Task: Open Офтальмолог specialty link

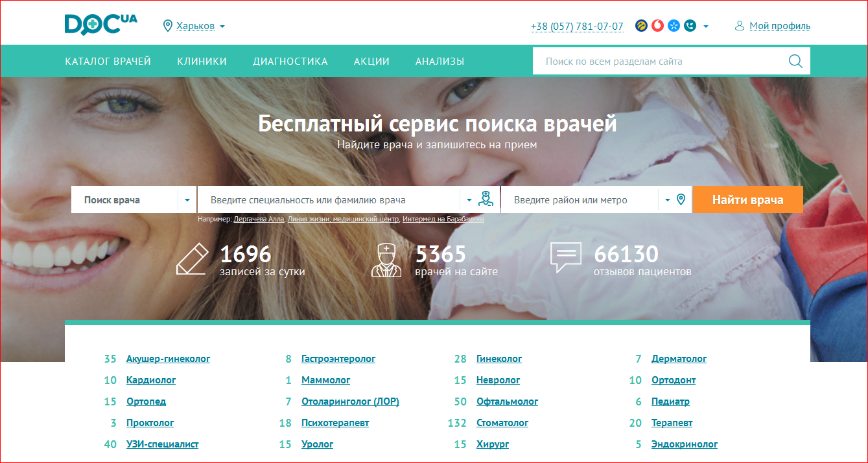Action: (x=507, y=401)
